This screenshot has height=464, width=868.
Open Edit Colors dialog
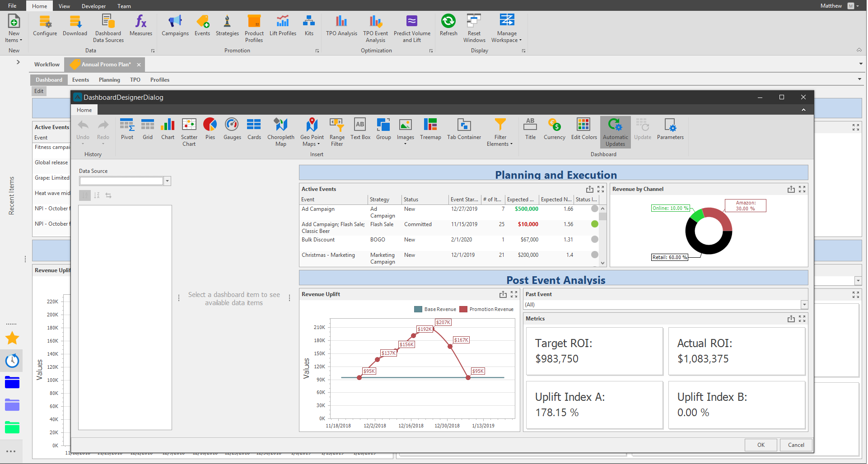[x=583, y=129]
